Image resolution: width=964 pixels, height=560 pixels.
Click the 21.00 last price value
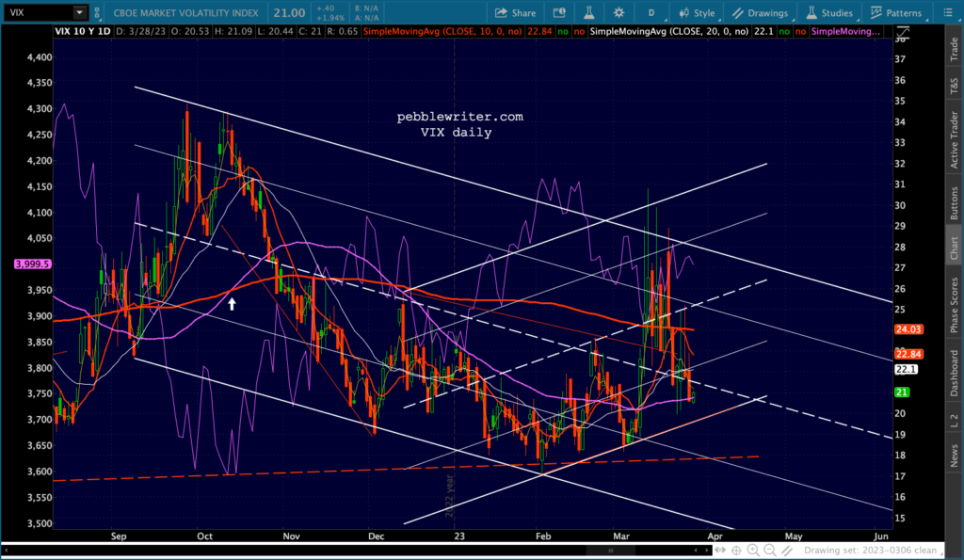click(289, 13)
